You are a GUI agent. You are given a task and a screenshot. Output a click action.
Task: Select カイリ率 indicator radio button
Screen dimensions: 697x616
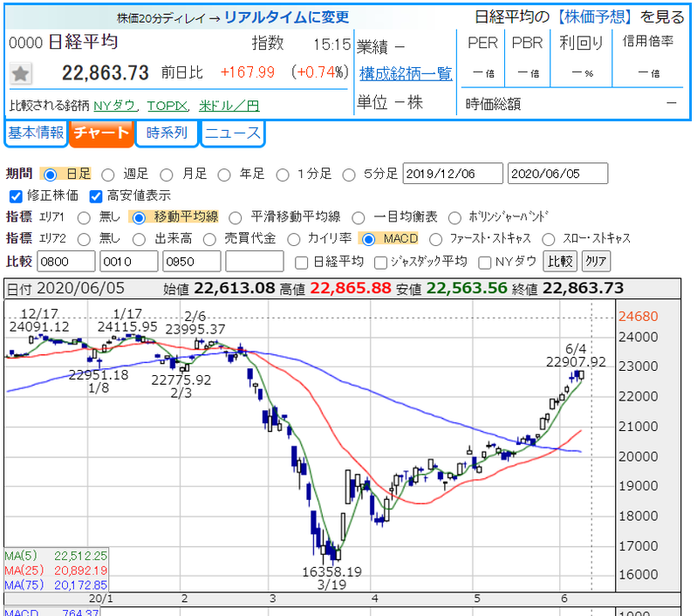point(293,240)
